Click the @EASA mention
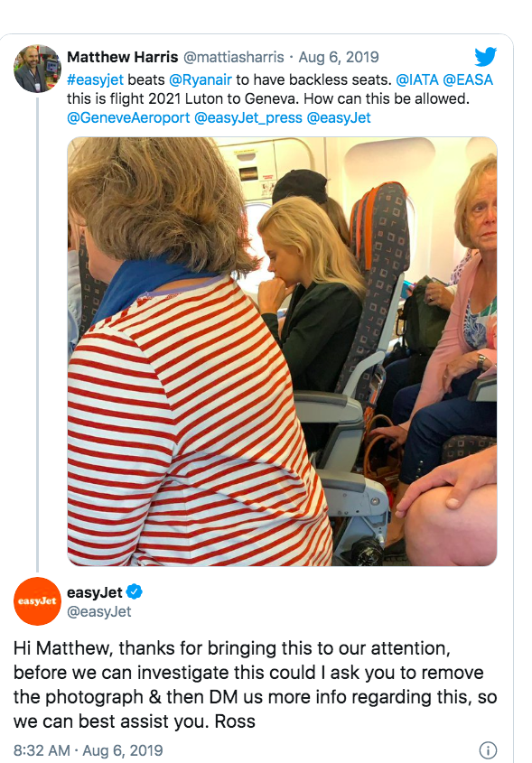The image size is (532, 763). pos(468,79)
